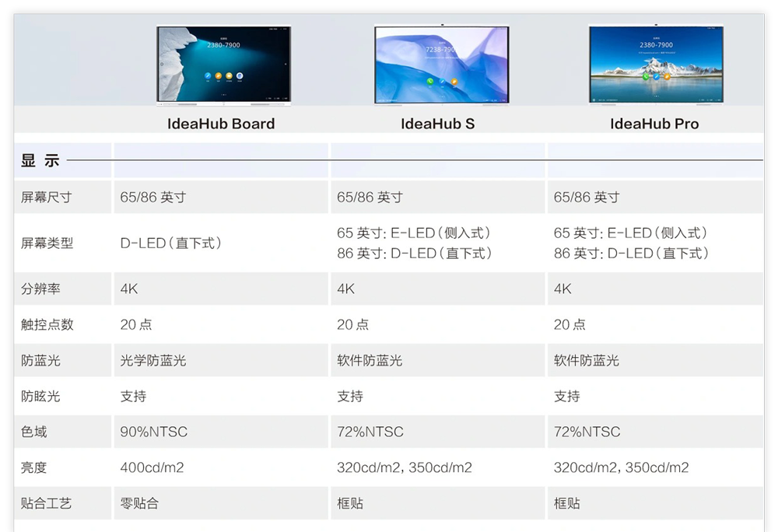Click the 86 英寸: D-LED line under IdeaHub S
The image size is (778, 532).
415,254
